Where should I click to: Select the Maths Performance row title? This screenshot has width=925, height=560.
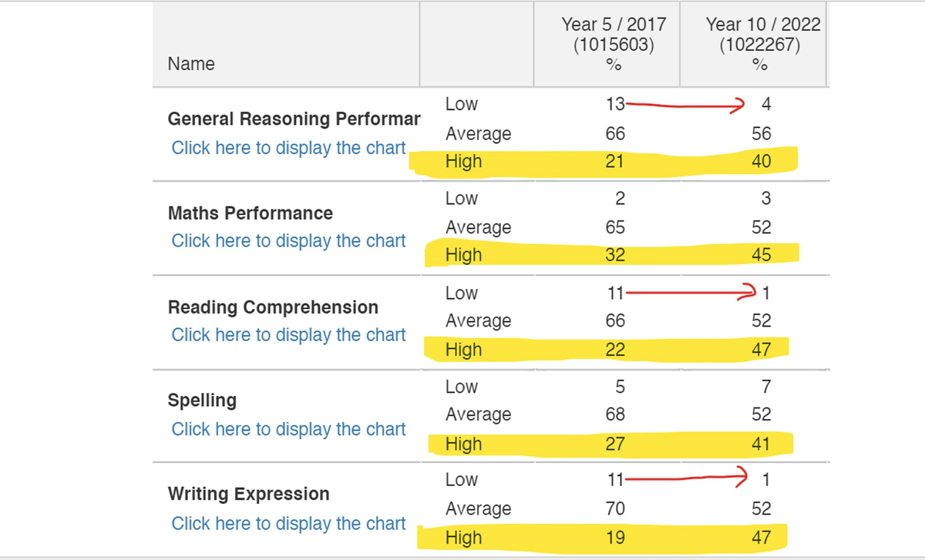click(251, 213)
